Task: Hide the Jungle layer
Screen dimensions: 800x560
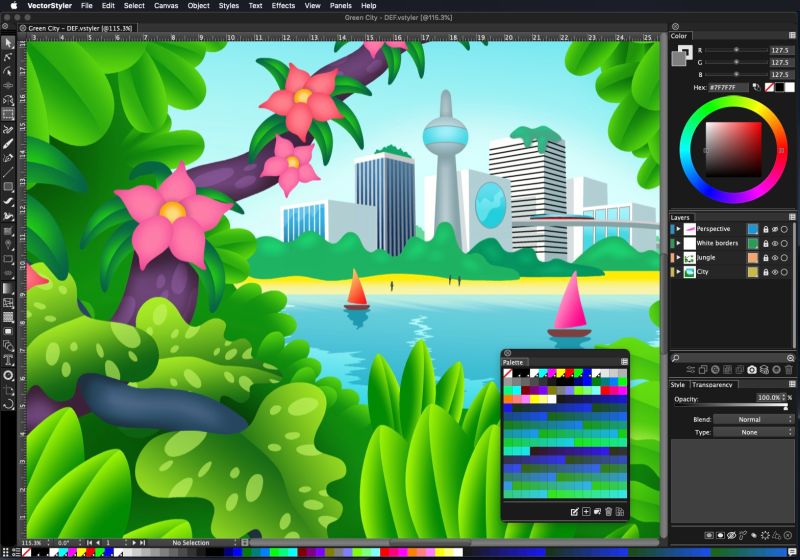Action: click(774, 258)
